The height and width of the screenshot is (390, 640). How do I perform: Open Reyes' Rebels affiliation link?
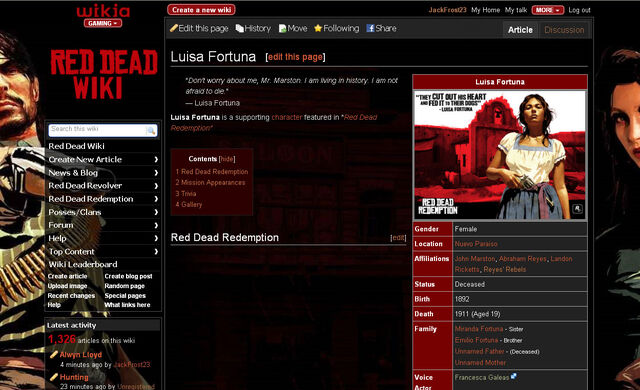(504, 269)
